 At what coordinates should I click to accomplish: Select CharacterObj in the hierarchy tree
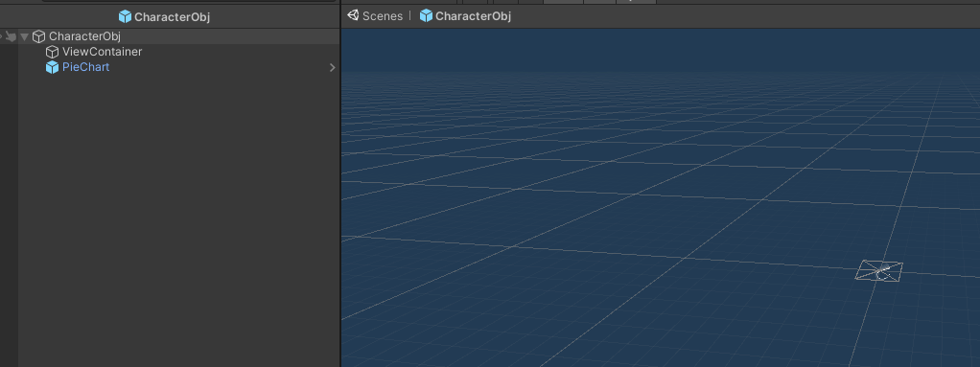tap(84, 36)
